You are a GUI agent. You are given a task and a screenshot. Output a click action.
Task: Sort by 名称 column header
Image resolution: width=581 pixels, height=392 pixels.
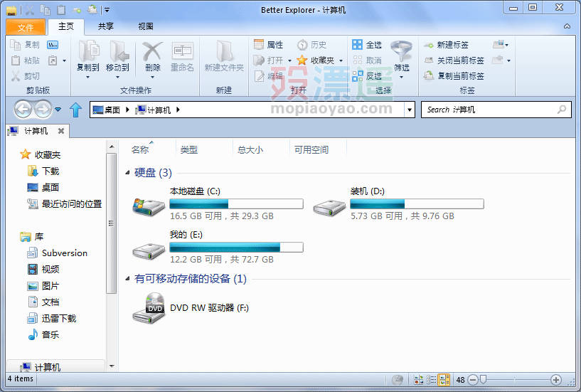point(140,150)
